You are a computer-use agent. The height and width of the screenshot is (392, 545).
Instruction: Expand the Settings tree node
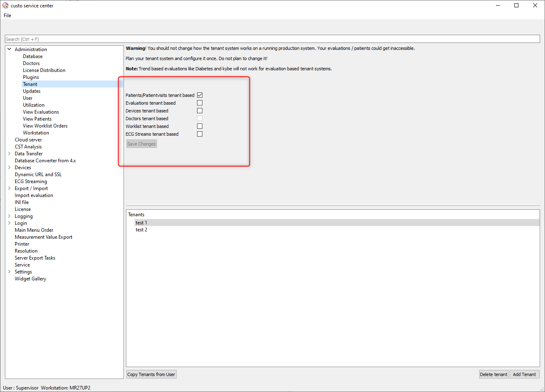(9, 272)
